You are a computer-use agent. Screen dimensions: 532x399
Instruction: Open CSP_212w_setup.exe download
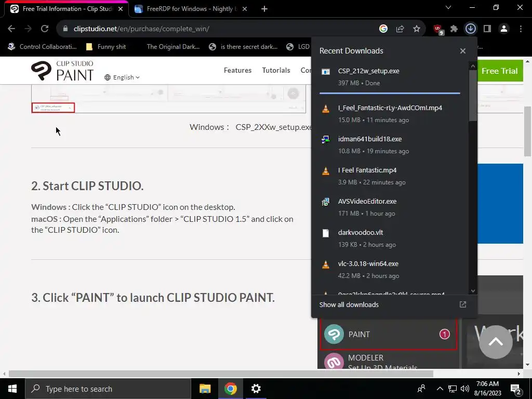tap(390, 77)
